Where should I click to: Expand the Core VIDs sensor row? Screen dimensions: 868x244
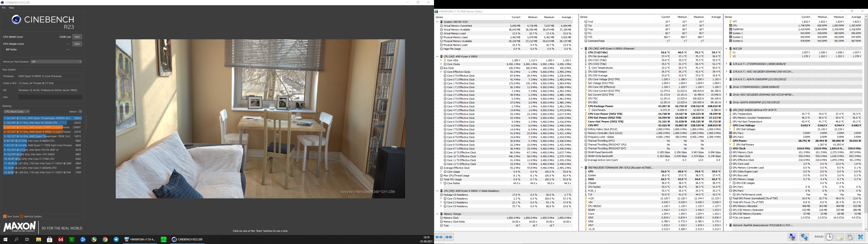click(441, 60)
